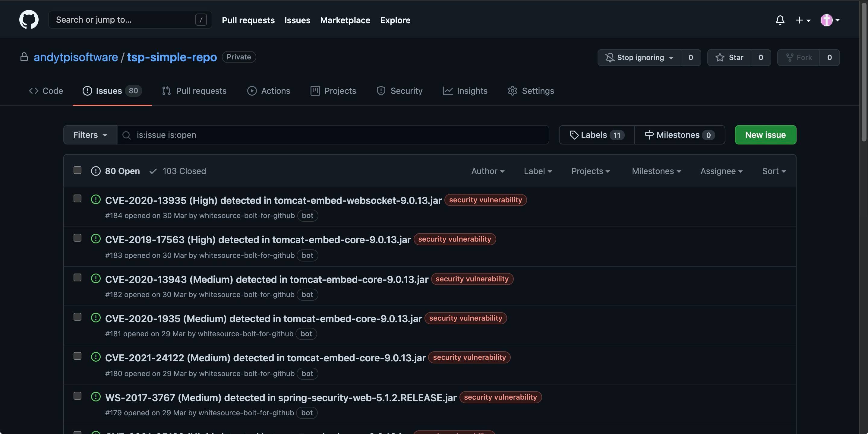Select checkbox for CVE-2019-17563 issue
Image resolution: width=868 pixels, height=434 pixels.
pyautogui.click(x=77, y=238)
